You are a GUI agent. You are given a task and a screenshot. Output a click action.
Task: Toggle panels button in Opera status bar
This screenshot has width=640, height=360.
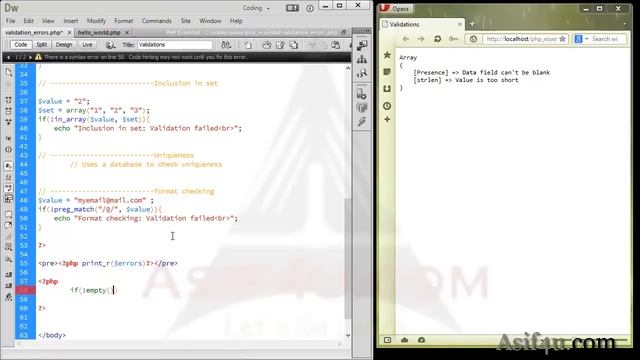(x=387, y=340)
